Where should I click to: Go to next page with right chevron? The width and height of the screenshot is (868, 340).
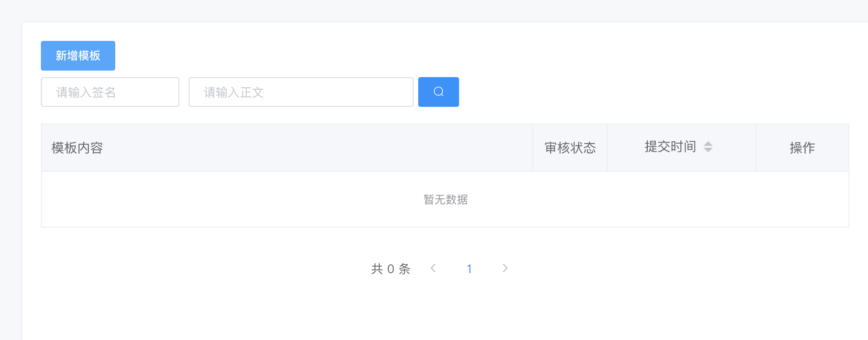pyautogui.click(x=505, y=268)
